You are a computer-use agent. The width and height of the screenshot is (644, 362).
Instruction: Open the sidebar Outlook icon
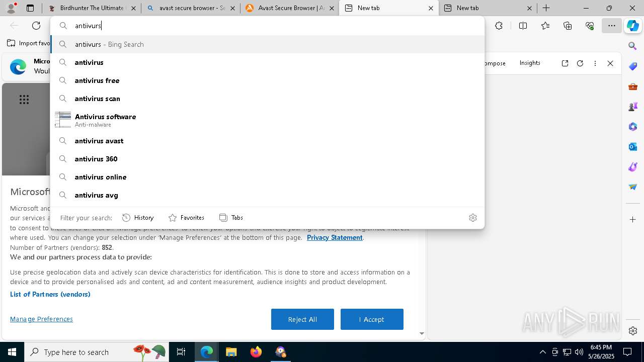tap(633, 147)
